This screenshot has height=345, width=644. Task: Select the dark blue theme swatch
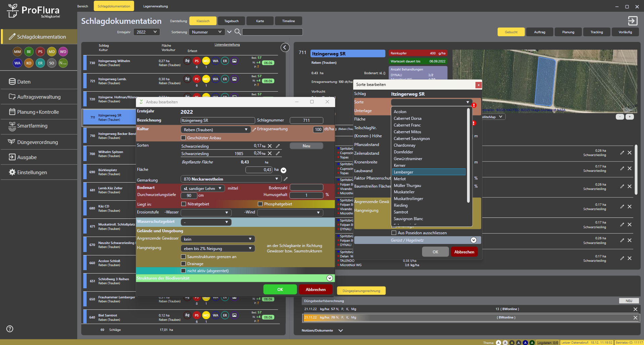point(525,343)
